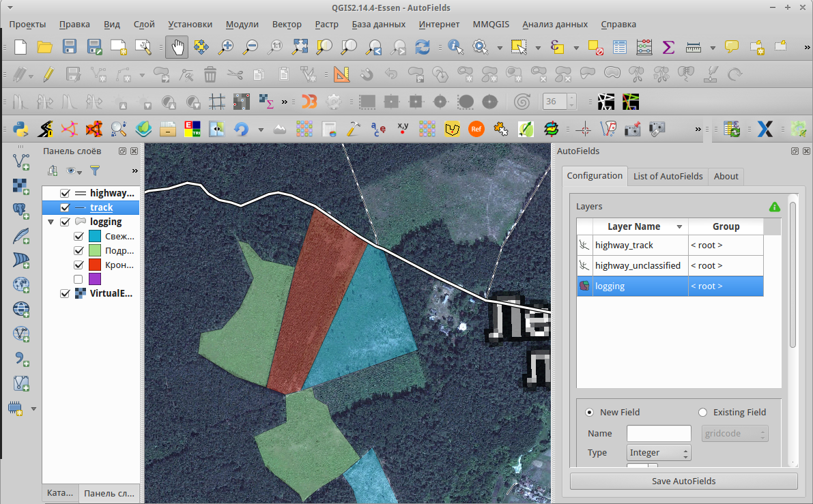The image size is (813, 504).
Task: Uncheck visibility of the track layer
Action: 65,207
